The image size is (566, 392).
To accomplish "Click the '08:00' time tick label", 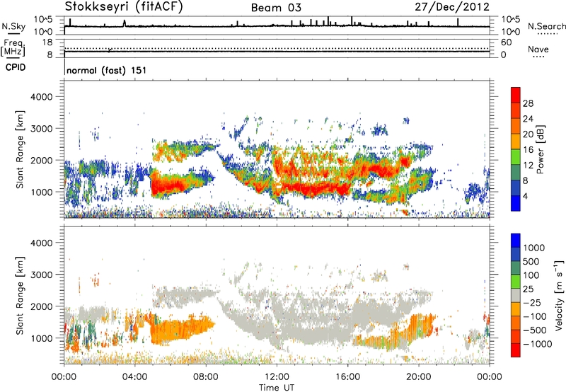I will (206, 377).
